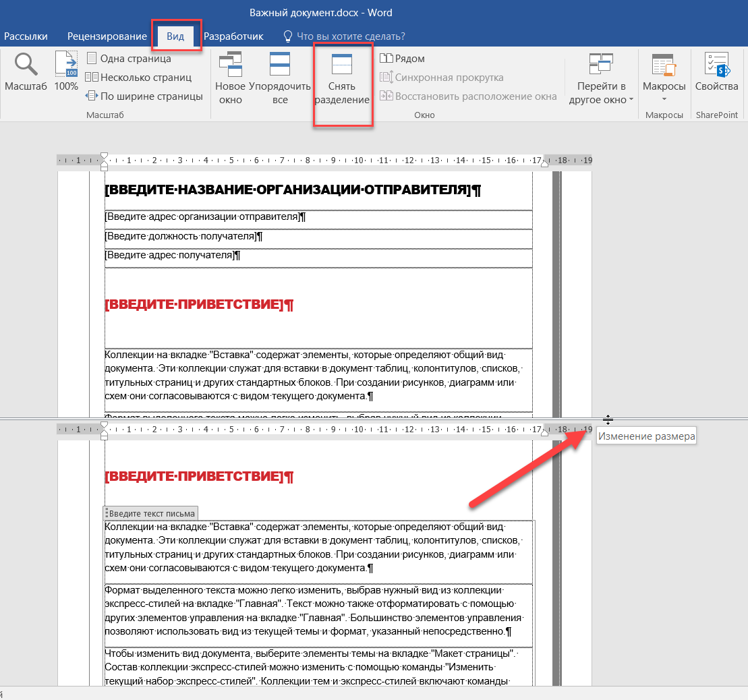Click the red ВВЕДИТЕ ПРИВЕТСТВИЕ heading in upper pane

click(x=199, y=304)
